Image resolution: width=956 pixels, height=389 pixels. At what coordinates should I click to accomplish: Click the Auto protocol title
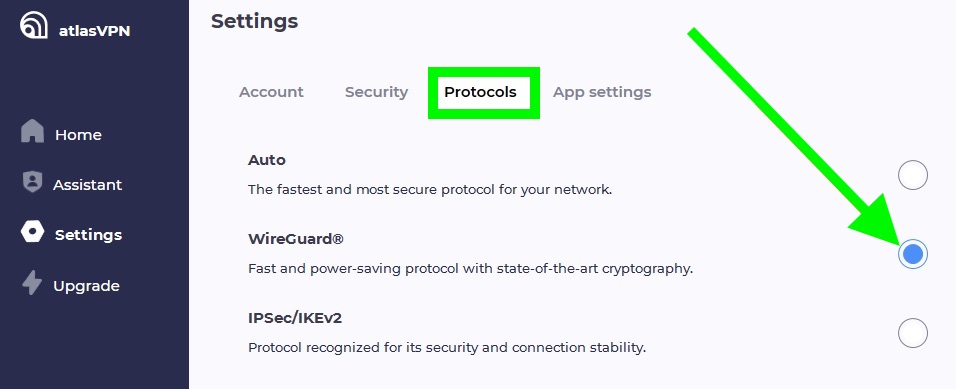266,160
